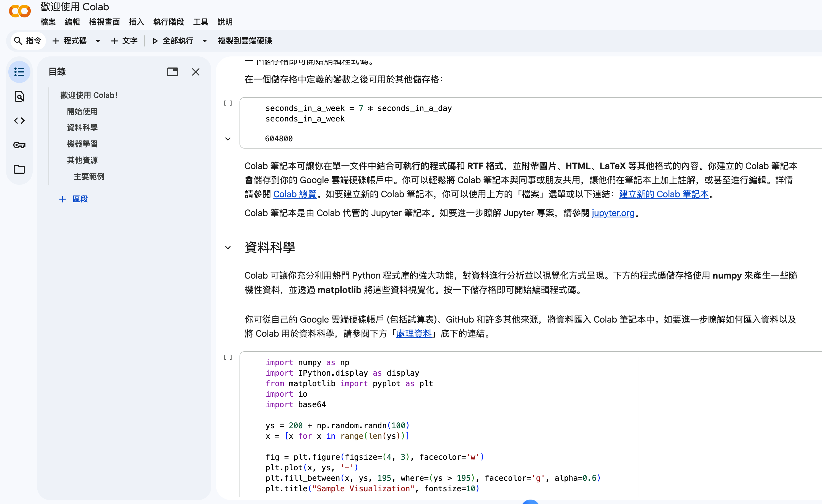Viewport: 822px width, 504px height.
Task: Open the code snippets sidebar icon
Action: tap(19, 121)
